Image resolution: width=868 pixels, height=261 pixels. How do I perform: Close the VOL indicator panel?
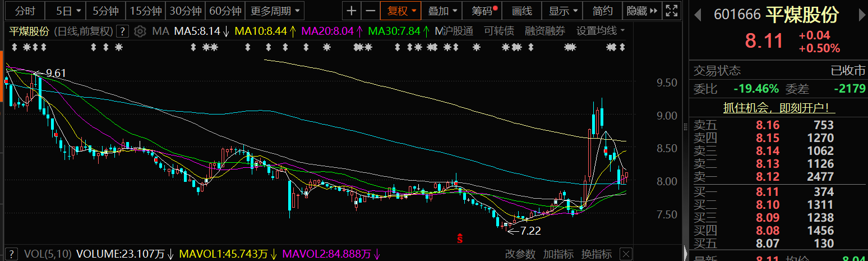[x=626, y=254]
